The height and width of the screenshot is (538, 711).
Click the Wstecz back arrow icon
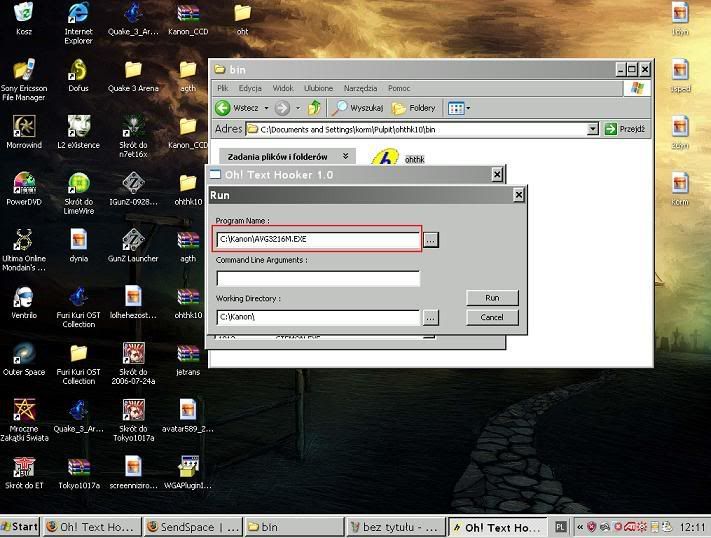click(x=223, y=108)
